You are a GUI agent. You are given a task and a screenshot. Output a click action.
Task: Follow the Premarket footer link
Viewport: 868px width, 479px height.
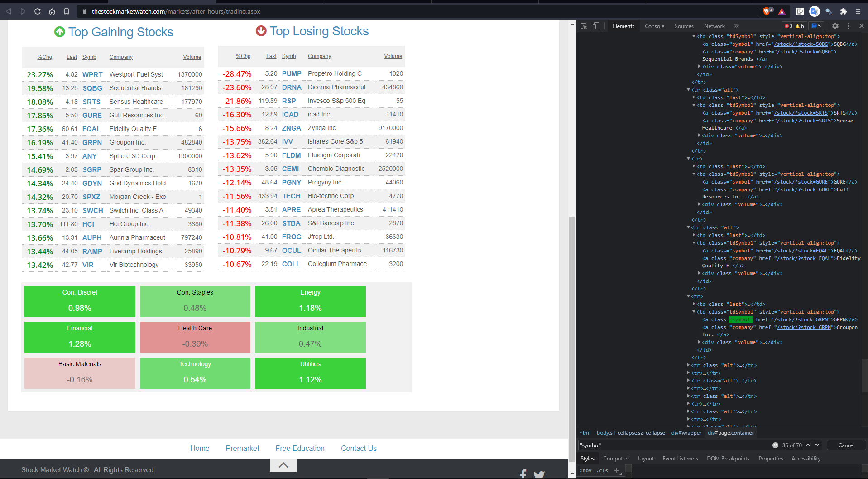(x=243, y=448)
